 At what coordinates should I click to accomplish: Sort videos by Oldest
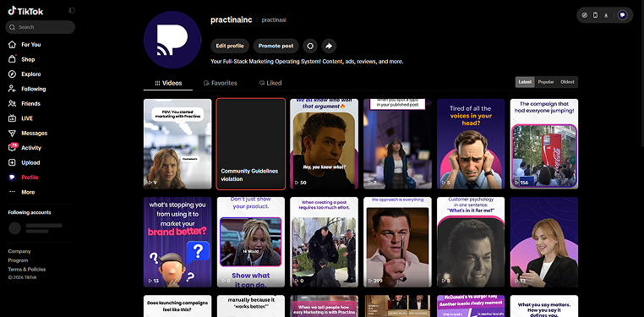pos(567,82)
